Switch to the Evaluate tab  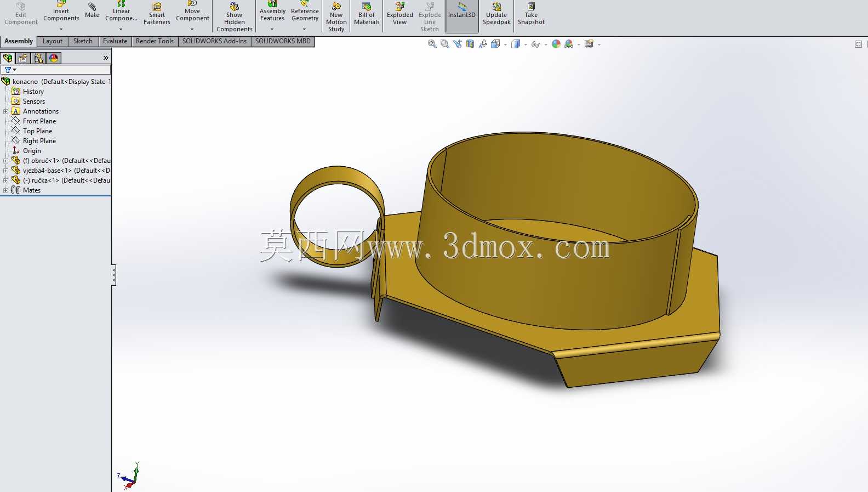click(x=115, y=41)
